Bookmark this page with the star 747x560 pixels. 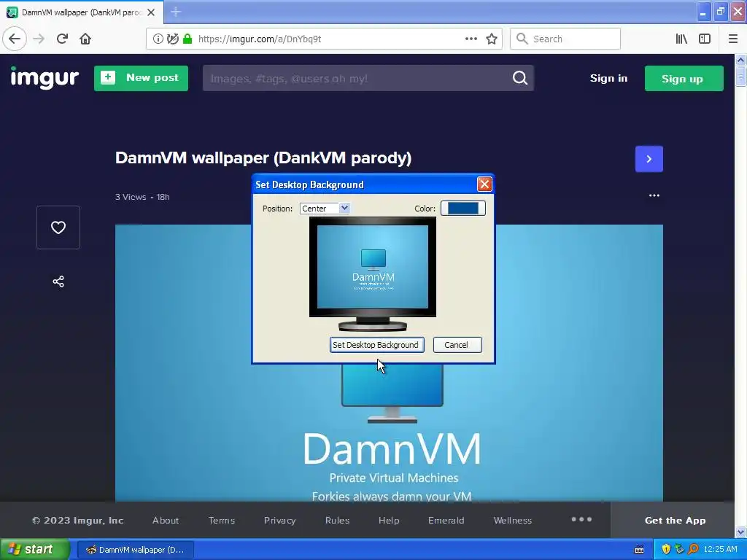point(492,39)
